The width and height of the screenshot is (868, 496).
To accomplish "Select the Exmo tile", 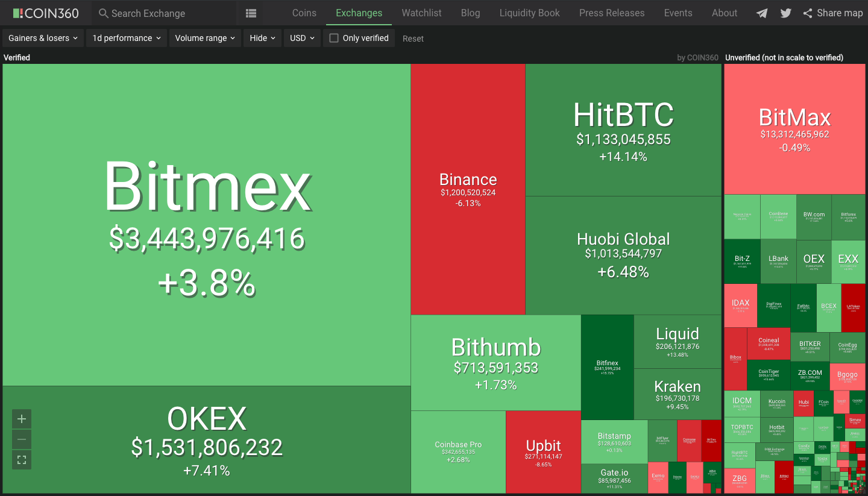I will click(658, 477).
